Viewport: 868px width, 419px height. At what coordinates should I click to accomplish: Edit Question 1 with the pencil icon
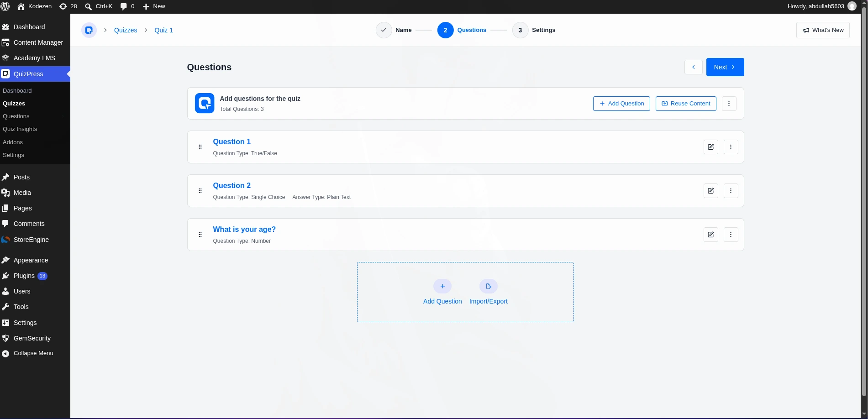tap(710, 147)
